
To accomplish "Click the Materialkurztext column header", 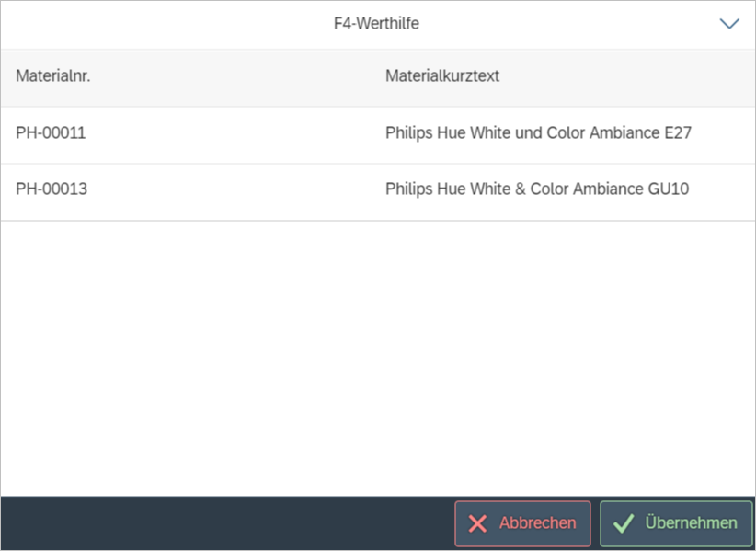I will (442, 76).
